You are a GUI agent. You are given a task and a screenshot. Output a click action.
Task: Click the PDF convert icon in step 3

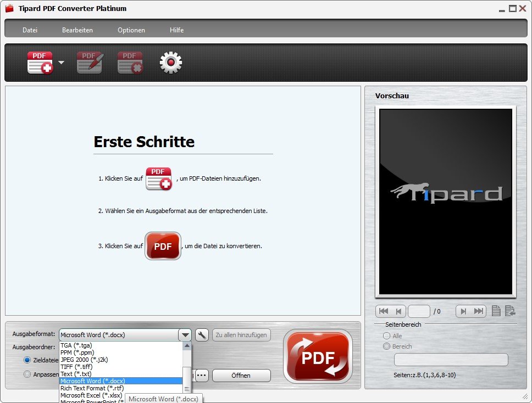tap(163, 246)
